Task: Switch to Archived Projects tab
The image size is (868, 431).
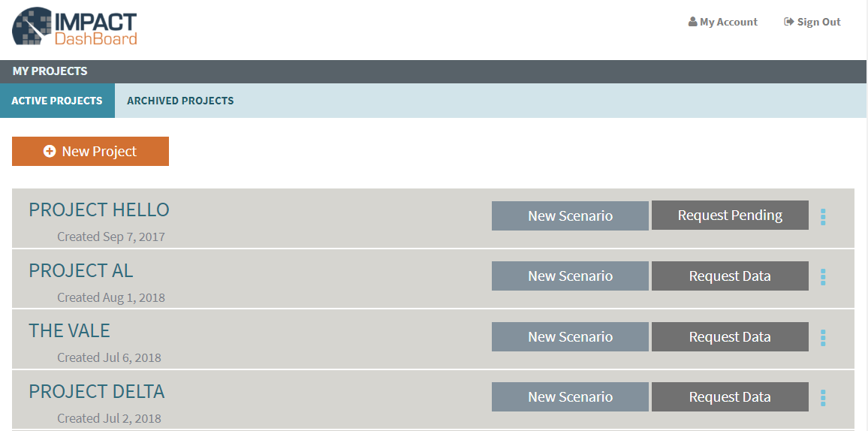Action: pos(180,101)
